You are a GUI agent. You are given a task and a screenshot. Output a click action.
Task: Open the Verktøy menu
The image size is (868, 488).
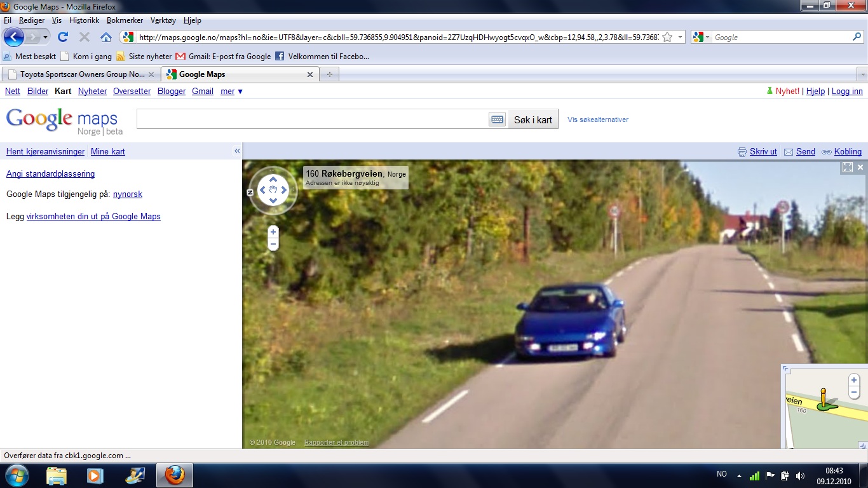pyautogui.click(x=162, y=20)
